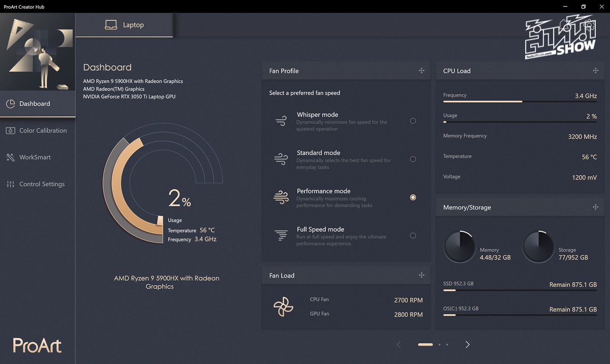Screen dimensions: 610x364
Task: Click the SSD 952.3 GB storage bar
Action: [x=520, y=290]
